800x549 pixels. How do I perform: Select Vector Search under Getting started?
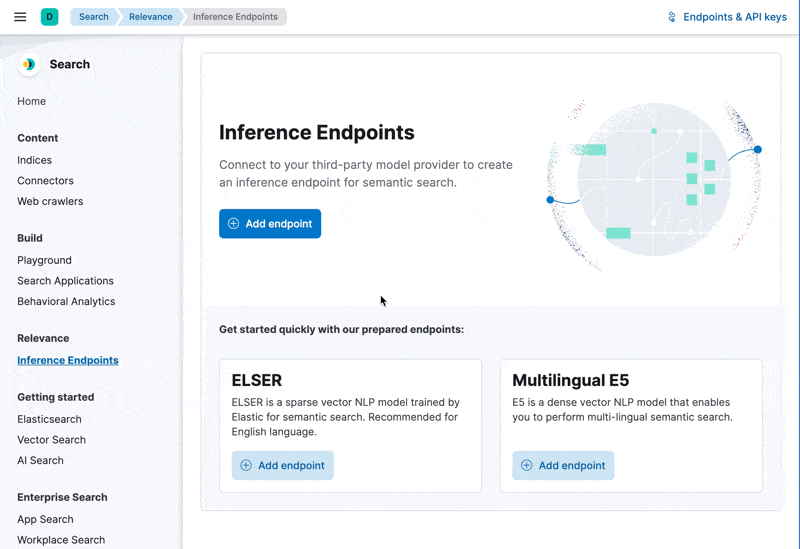click(51, 440)
